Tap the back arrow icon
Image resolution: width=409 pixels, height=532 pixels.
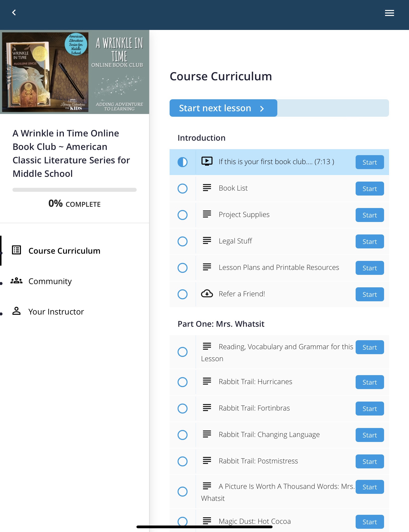[x=14, y=12]
